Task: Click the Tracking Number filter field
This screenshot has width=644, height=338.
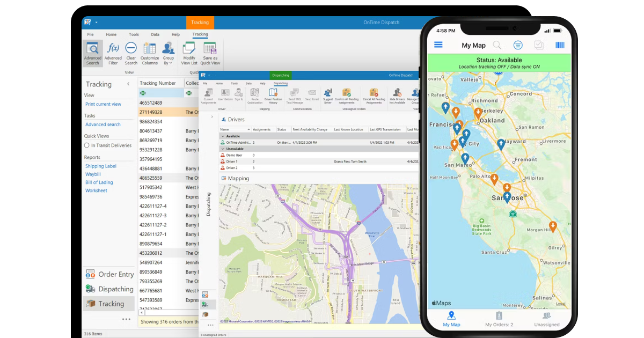Action: click(x=160, y=93)
